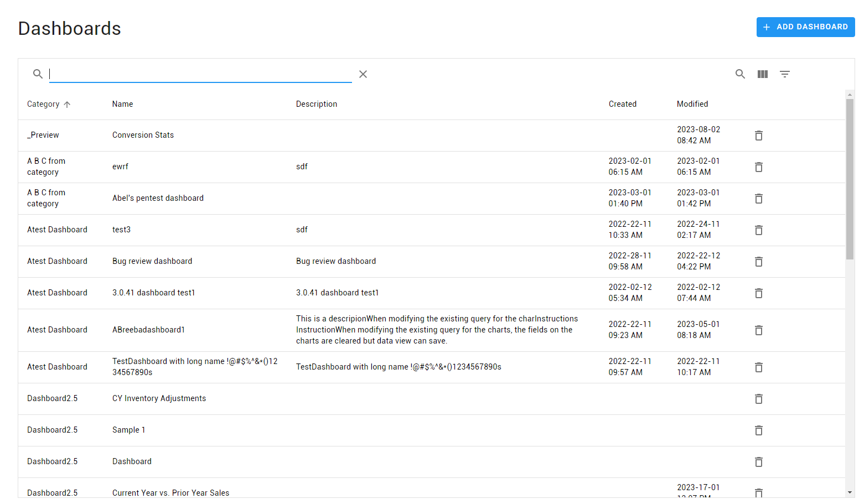
Task: Open Bug review dashboard in Name column
Action: [152, 261]
